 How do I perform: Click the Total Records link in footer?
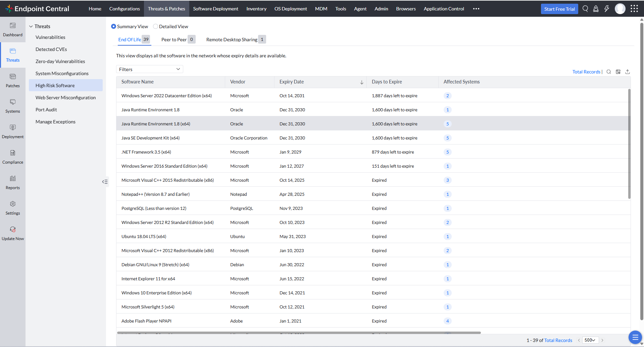point(558,340)
